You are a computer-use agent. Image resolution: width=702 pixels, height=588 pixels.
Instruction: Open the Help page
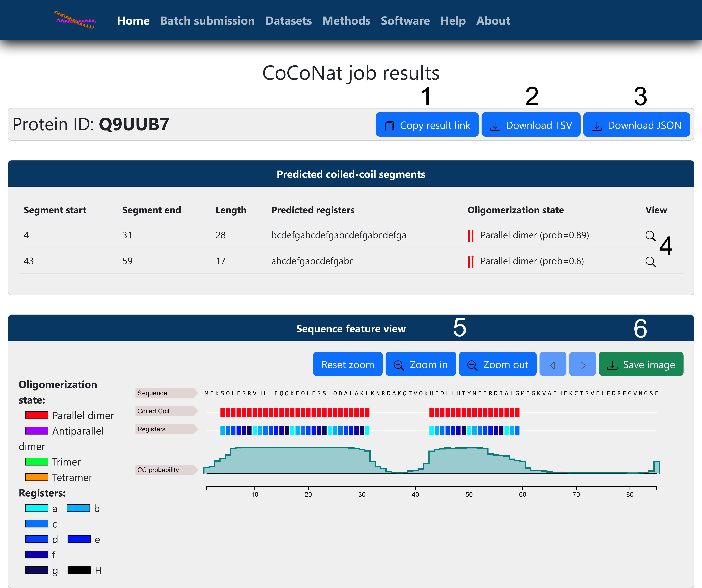pos(453,21)
